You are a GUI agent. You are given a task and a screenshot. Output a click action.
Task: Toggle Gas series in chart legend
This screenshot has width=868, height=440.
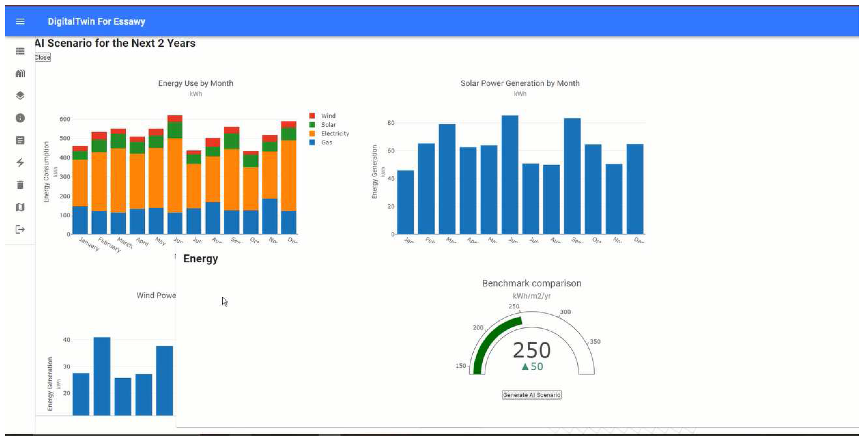click(x=326, y=142)
